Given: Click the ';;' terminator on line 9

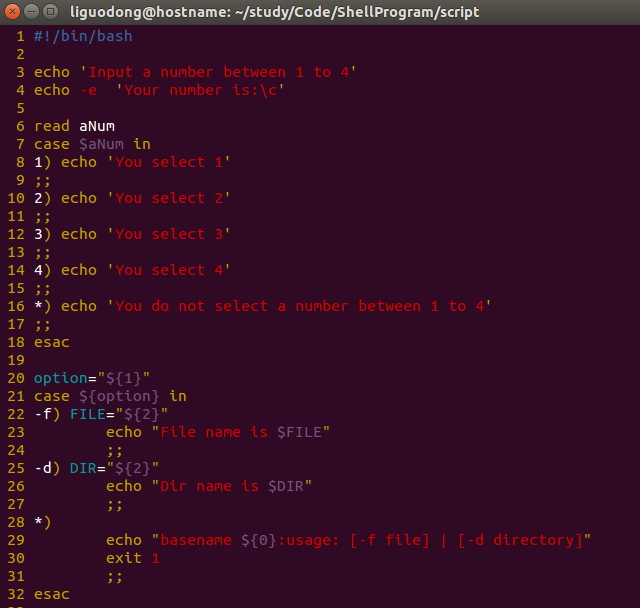Looking at the screenshot, I should [x=42, y=181].
